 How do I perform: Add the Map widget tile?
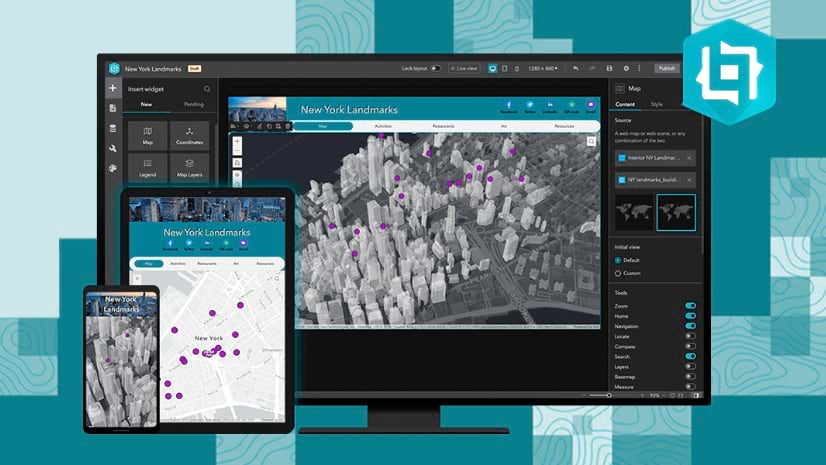click(148, 135)
